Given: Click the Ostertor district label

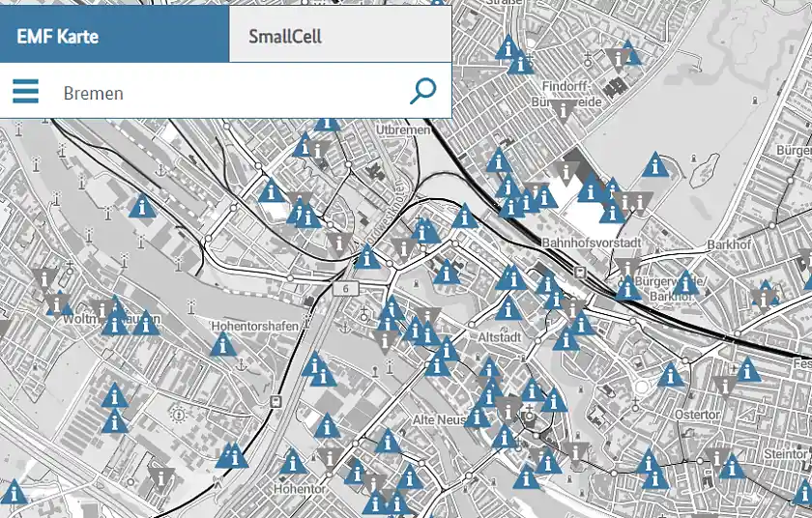Looking at the screenshot, I should [x=700, y=415].
